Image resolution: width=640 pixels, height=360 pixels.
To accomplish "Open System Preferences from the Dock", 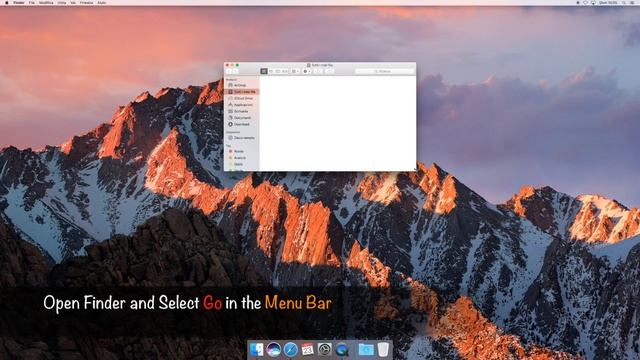I will tap(324, 349).
